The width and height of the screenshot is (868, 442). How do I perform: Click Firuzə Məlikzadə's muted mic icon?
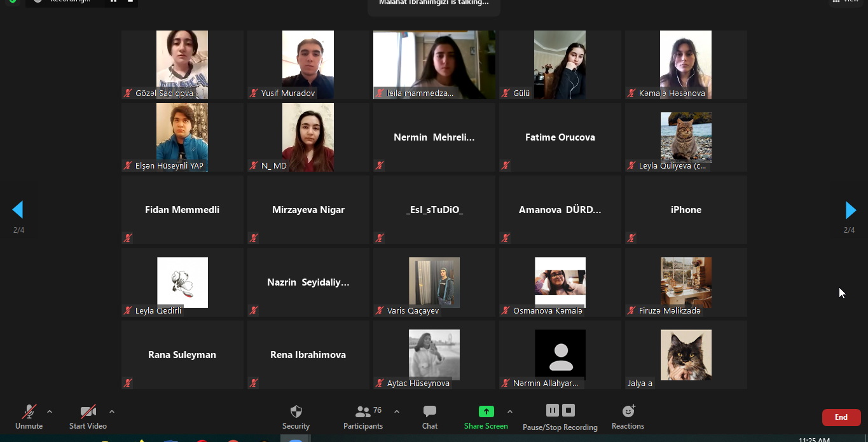coord(631,310)
